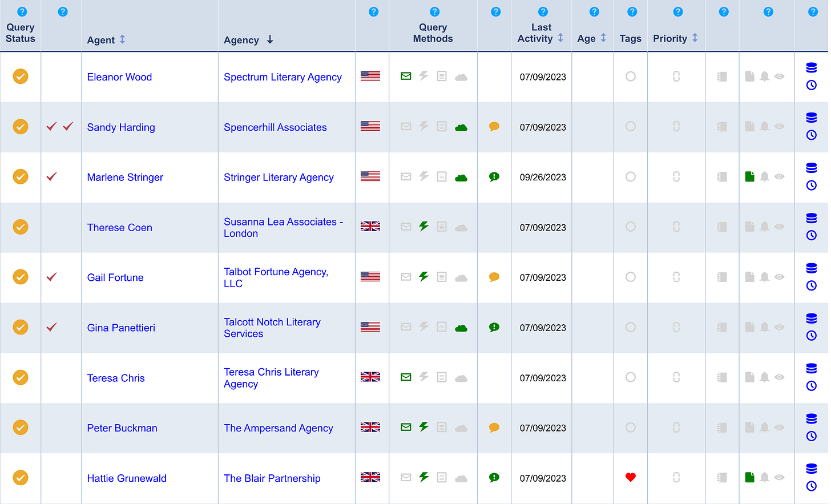The width and height of the screenshot is (831, 504).
Task: Open Eleanor Wood's clock history icon
Action: click(x=811, y=85)
